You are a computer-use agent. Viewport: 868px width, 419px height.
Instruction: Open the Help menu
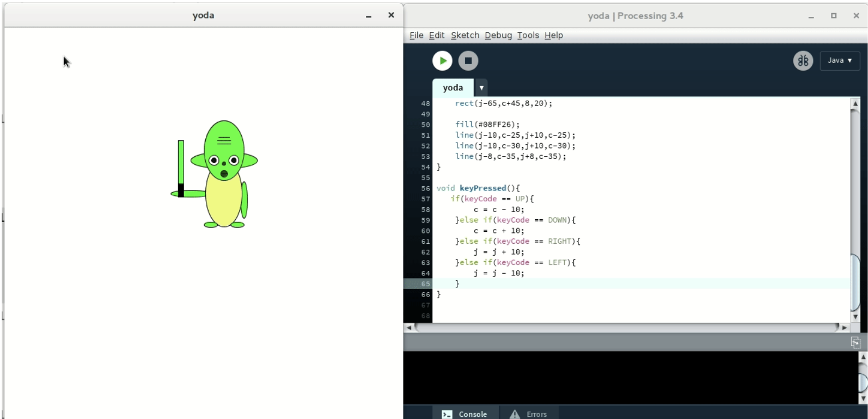pos(553,35)
